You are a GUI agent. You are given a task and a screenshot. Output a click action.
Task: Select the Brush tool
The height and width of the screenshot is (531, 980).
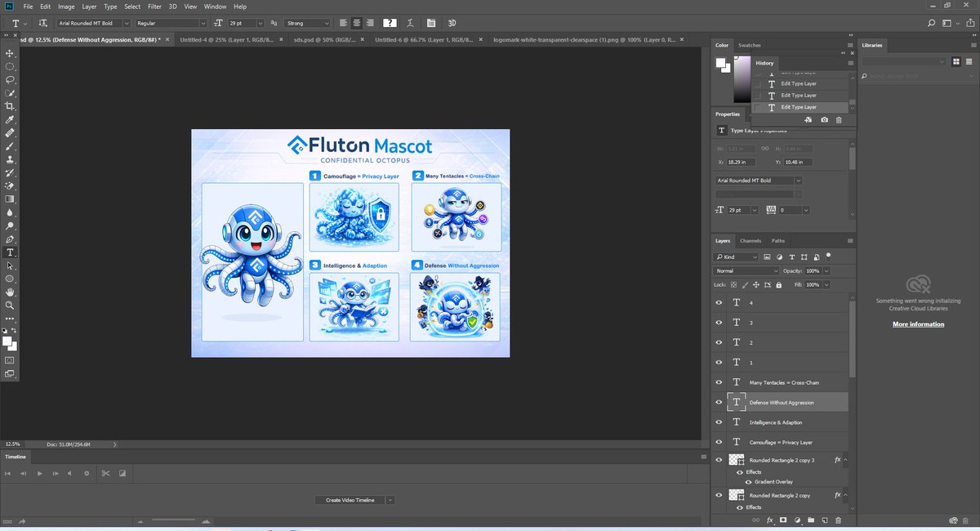click(10, 146)
